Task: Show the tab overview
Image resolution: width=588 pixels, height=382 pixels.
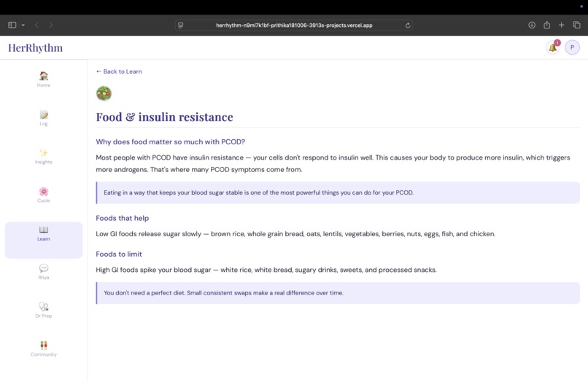Action: pyautogui.click(x=576, y=25)
